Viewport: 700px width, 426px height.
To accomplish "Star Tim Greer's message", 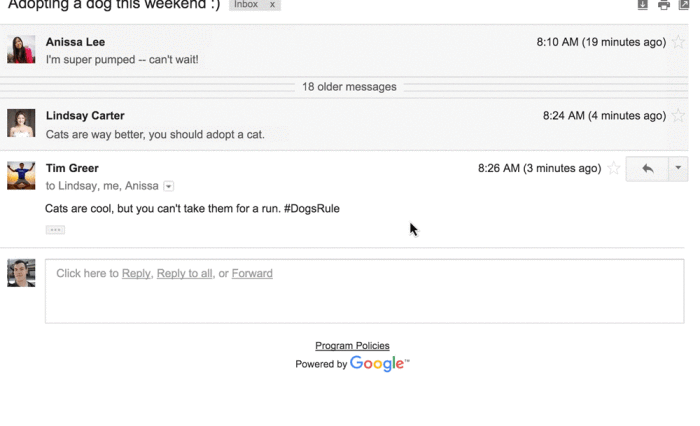I will (x=614, y=168).
